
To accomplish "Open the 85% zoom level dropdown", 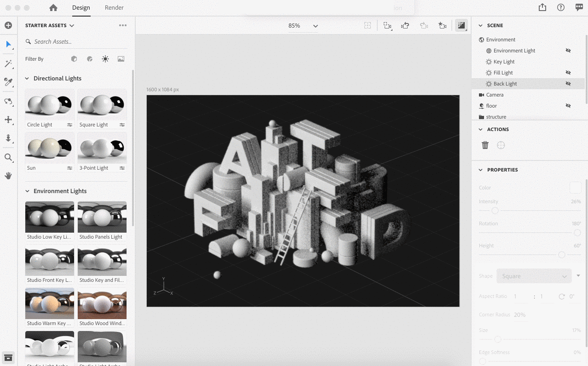I will click(303, 26).
